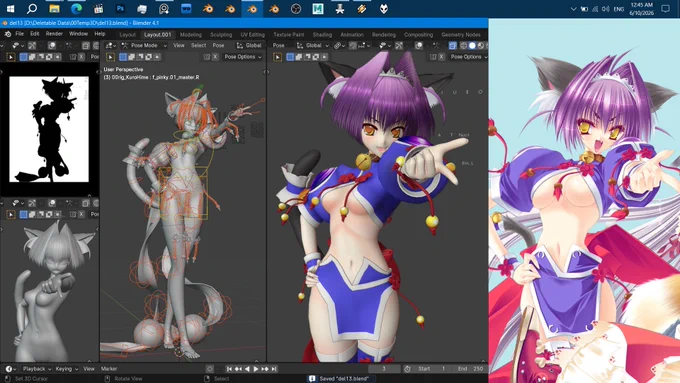Screen dimensions: 680x383
Task: Toggle X-ray in right viewport
Action: coord(452,45)
